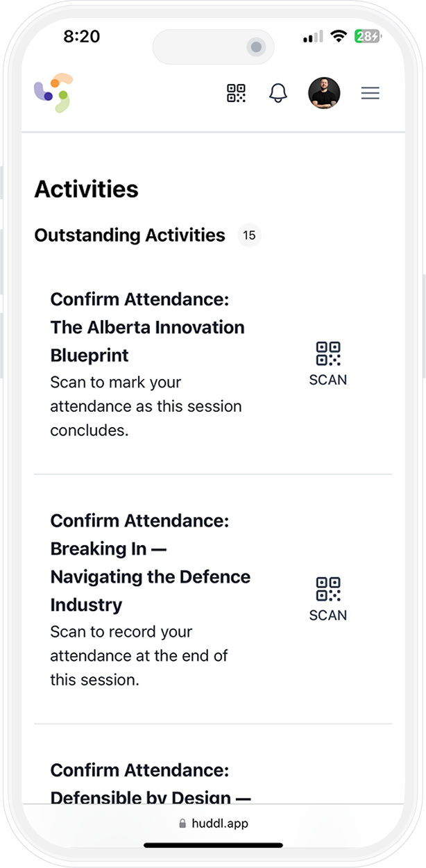Viewport: 426px width, 868px height.
Task: Open the hamburger menu
Action: pyautogui.click(x=370, y=93)
